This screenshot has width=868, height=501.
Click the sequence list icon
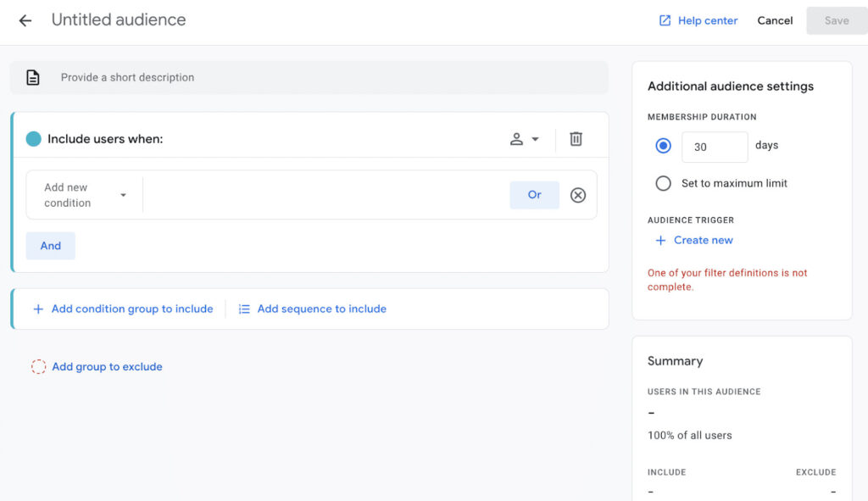click(244, 309)
